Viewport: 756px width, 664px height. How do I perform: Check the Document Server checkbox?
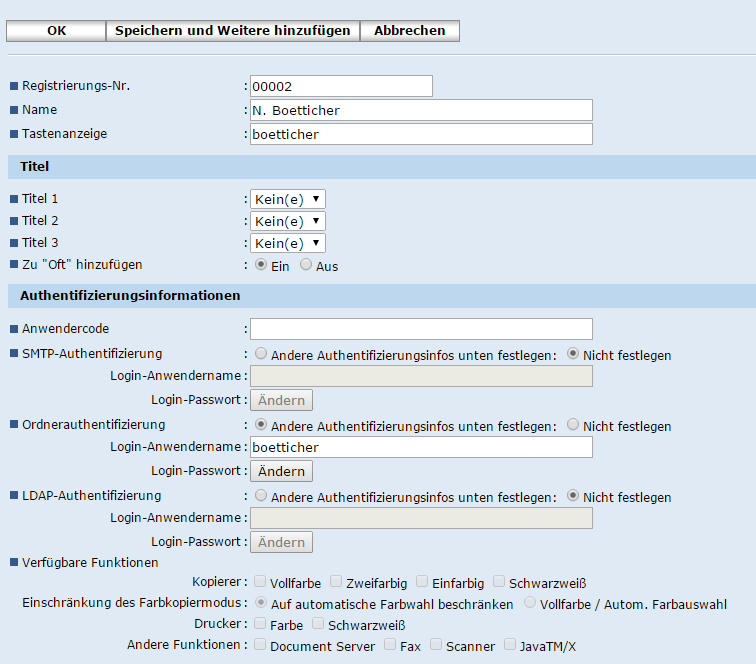pyautogui.click(x=260, y=645)
